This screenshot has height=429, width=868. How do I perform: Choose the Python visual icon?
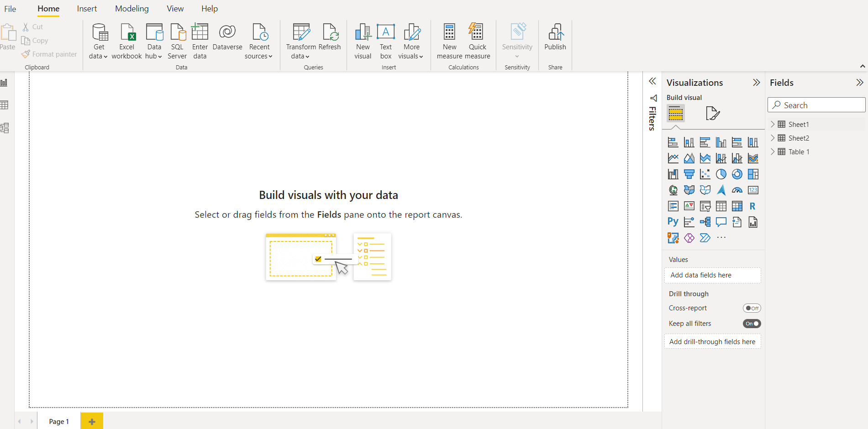[673, 222]
